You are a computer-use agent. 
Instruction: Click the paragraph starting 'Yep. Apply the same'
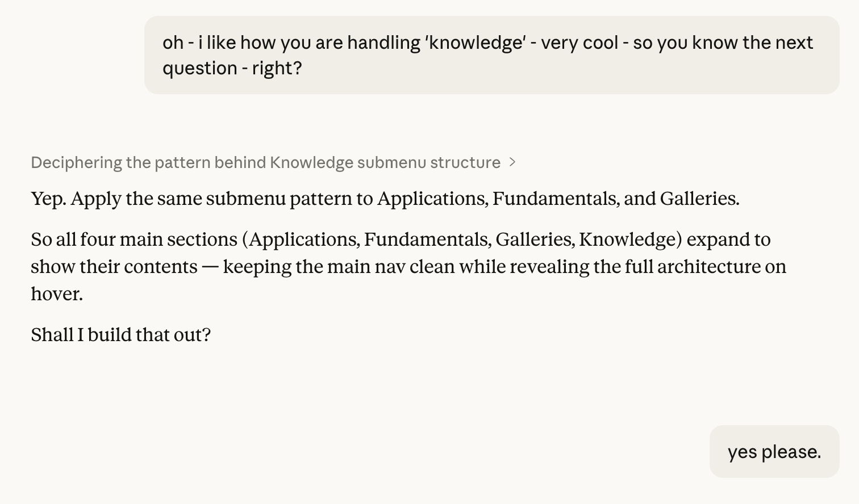pos(385,199)
